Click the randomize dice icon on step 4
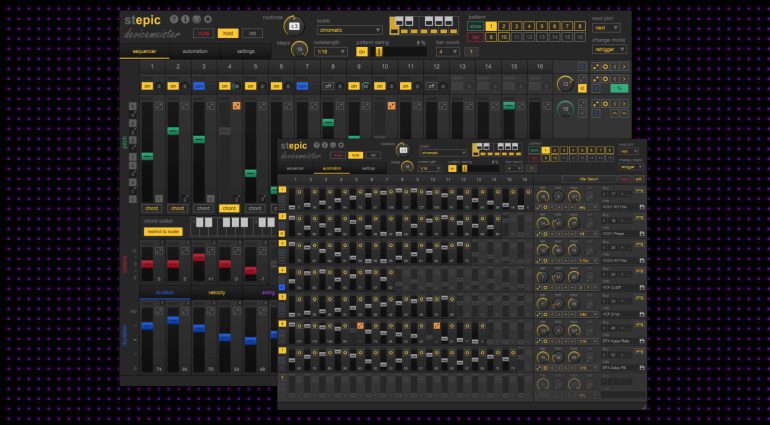This screenshot has width=770, height=425. click(236, 106)
